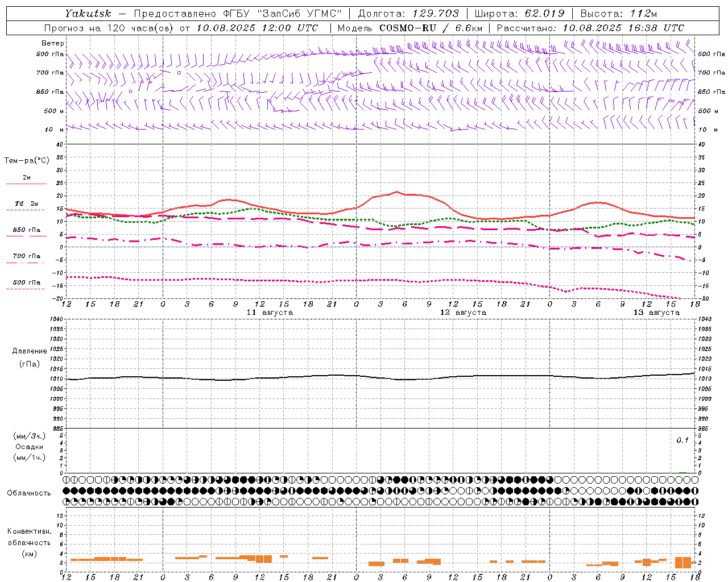This screenshot has width=728, height=582.
Task: Click the Yakutsk station title
Action: click(88, 14)
